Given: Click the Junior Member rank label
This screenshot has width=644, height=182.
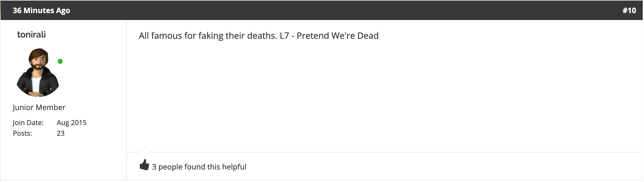Looking at the screenshot, I should pos(39,107).
